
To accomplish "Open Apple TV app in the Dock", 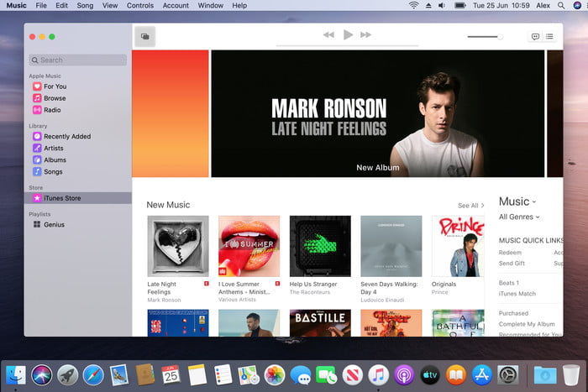I will pyautogui.click(x=430, y=374).
